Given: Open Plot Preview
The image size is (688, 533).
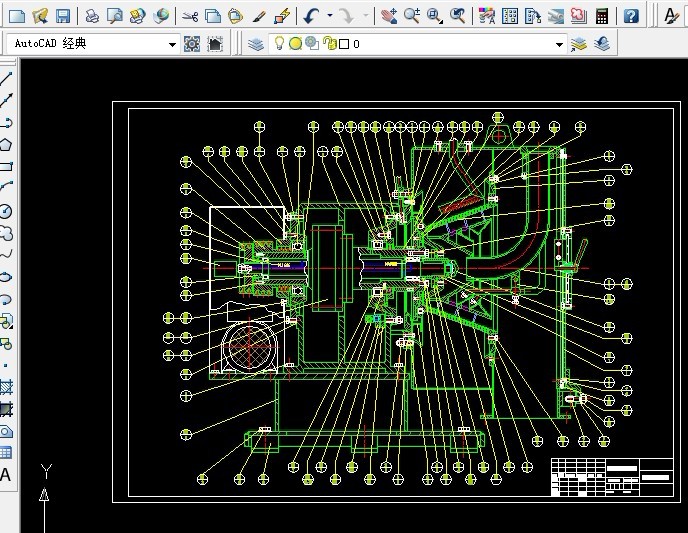Looking at the screenshot, I should pos(115,17).
